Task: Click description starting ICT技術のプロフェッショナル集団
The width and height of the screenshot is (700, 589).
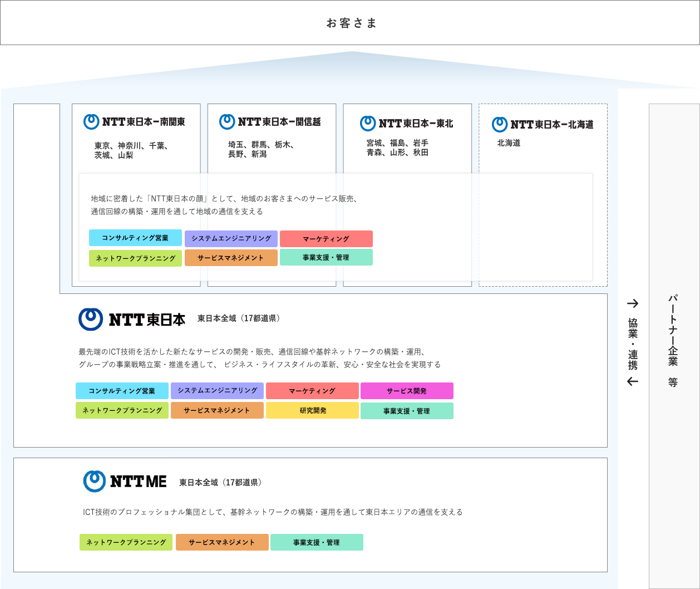Action: (x=273, y=512)
